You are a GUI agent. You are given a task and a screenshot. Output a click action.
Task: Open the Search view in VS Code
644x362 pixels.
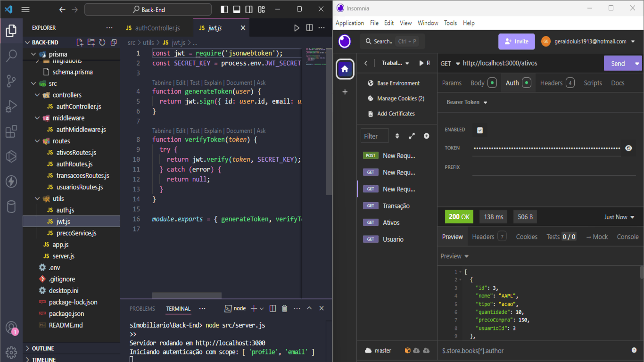[11, 56]
